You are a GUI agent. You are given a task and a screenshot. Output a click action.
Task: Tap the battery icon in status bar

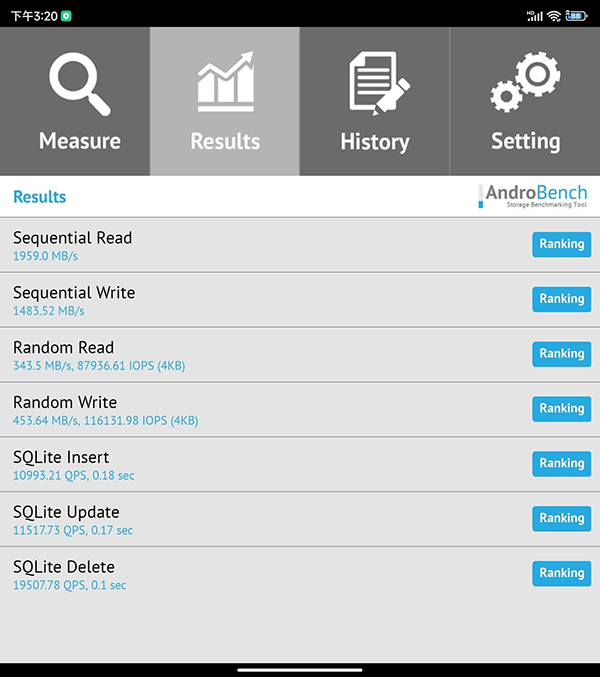tap(576, 16)
